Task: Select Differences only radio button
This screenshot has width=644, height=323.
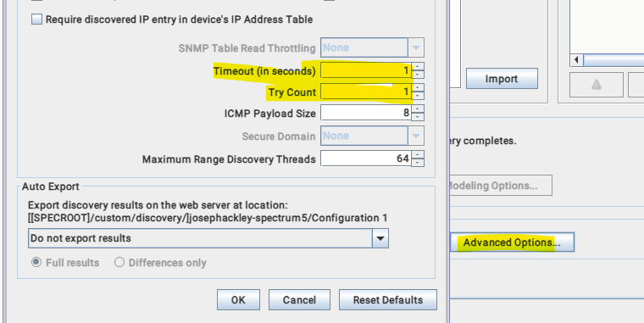Action: pyautogui.click(x=119, y=262)
